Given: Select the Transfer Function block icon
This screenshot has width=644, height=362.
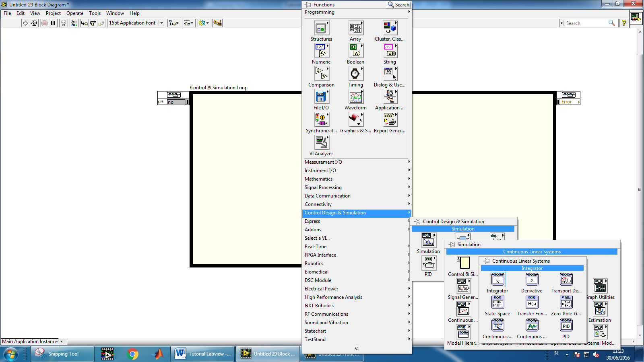Looking at the screenshot, I should tap(532, 302).
